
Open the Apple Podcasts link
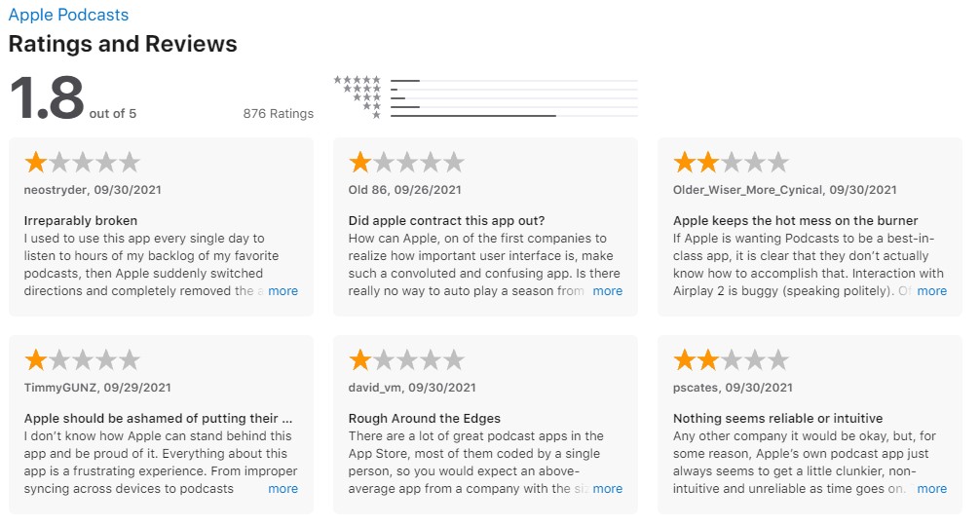(x=68, y=15)
